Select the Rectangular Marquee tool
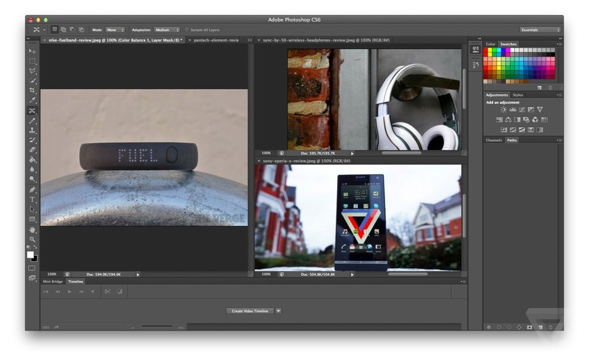Viewport: 589px width, 364px height. (32, 61)
